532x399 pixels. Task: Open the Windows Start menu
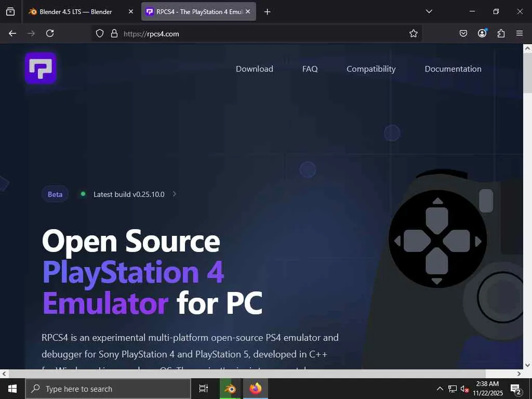tap(12, 389)
